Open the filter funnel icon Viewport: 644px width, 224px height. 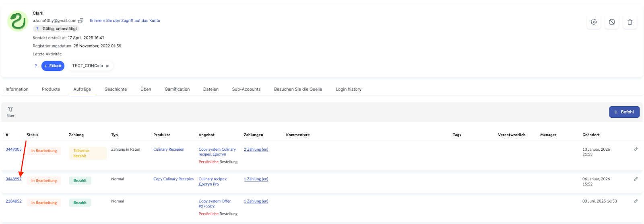pos(10,110)
